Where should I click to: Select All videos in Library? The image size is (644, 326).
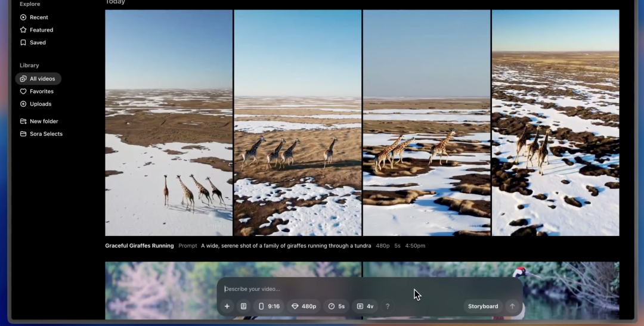(x=38, y=79)
